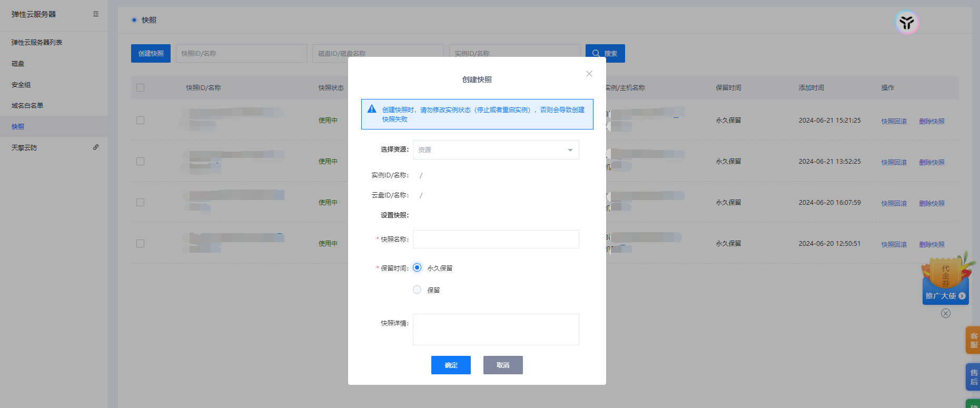980x408 pixels.
Task: Click into the 快照详情 text area
Action: 496,330
